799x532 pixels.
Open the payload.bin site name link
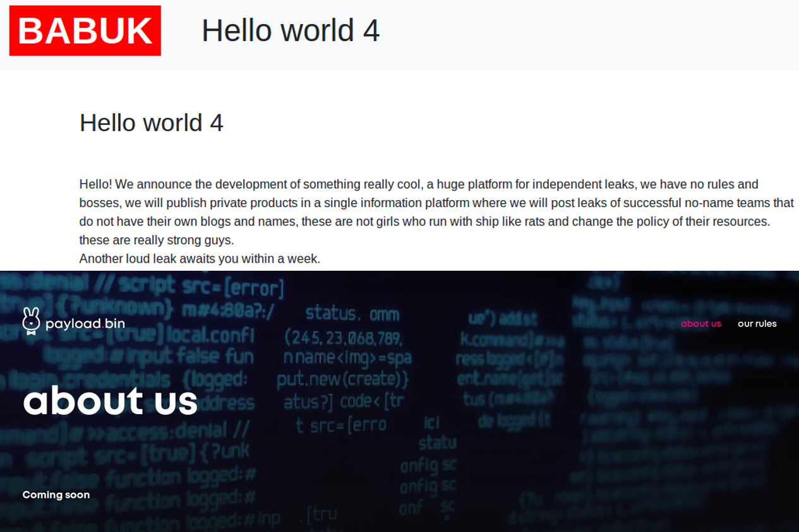(x=85, y=324)
